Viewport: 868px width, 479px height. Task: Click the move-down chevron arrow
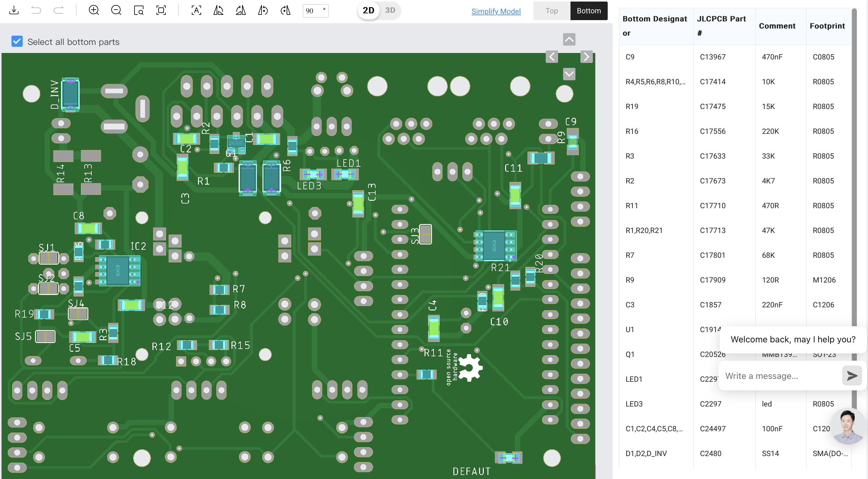tap(569, 74)
